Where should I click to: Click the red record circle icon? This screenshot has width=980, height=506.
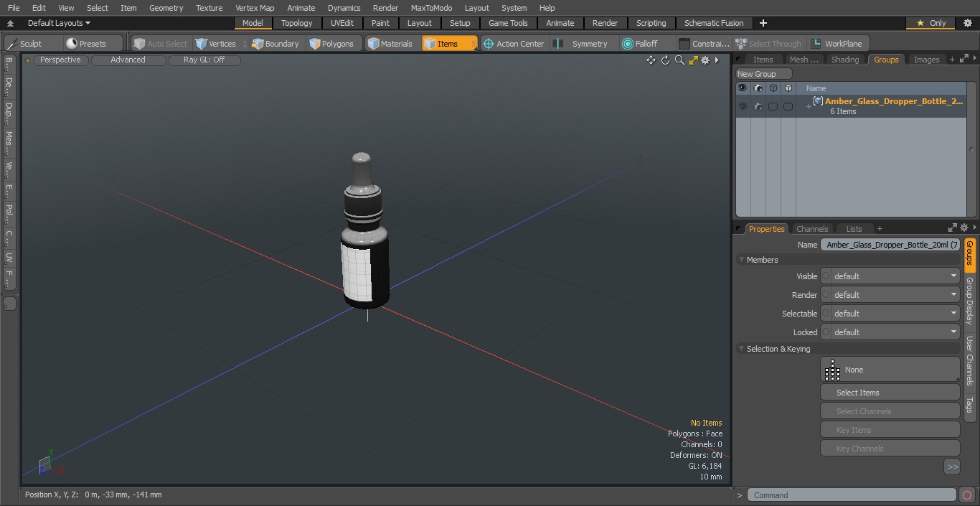click(x=967, y=495)
